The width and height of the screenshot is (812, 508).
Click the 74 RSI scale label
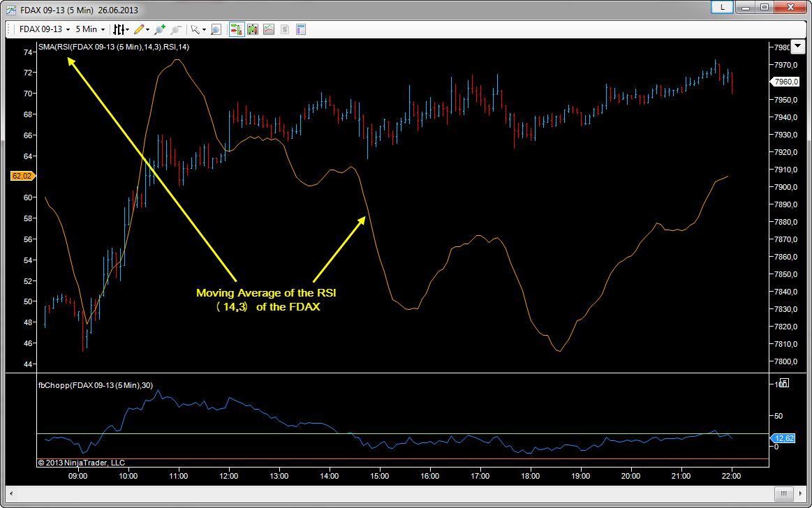[x=27, y=52]
